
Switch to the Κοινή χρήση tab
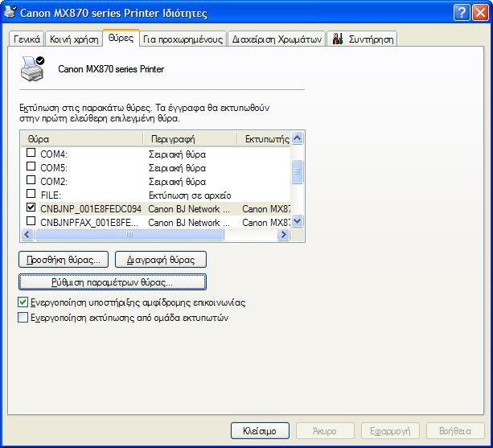pos(74,39)
